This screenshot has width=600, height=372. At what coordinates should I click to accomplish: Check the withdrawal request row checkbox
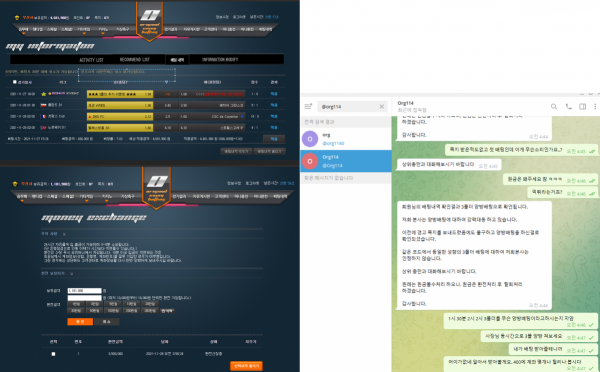click(x=54, y=354)
